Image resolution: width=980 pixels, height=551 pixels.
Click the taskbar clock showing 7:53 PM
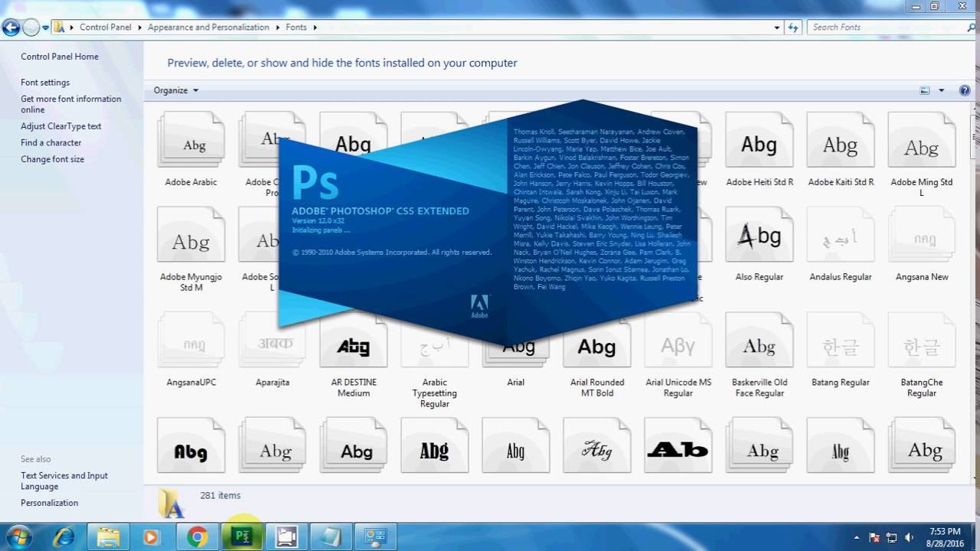point(944,537)
